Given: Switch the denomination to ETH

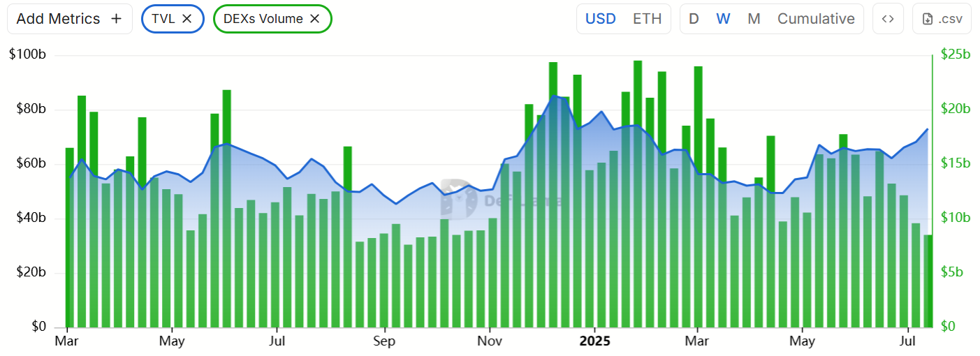Looking at the screenshot, I should pos(647,19).
